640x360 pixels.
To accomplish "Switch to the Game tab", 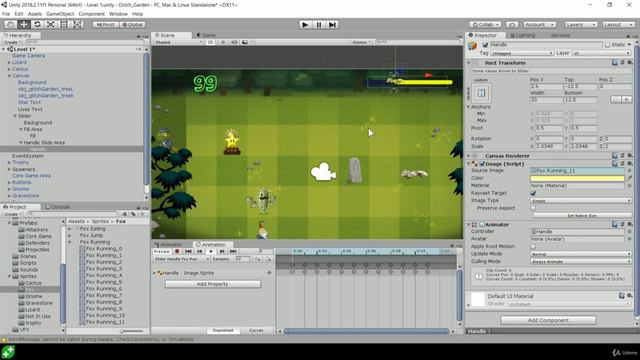I will [206, 35].
